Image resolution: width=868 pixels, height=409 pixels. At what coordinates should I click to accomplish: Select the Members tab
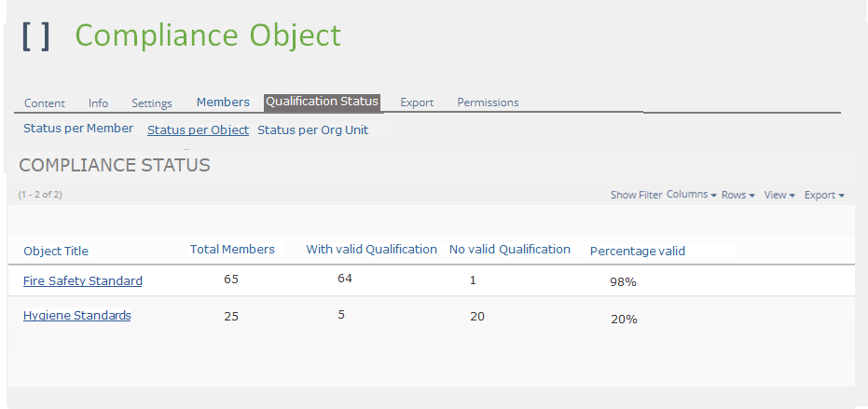(x=223, y=102)
